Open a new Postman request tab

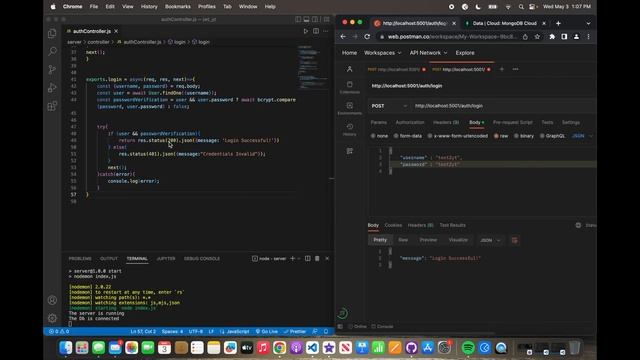pos(502,69)
